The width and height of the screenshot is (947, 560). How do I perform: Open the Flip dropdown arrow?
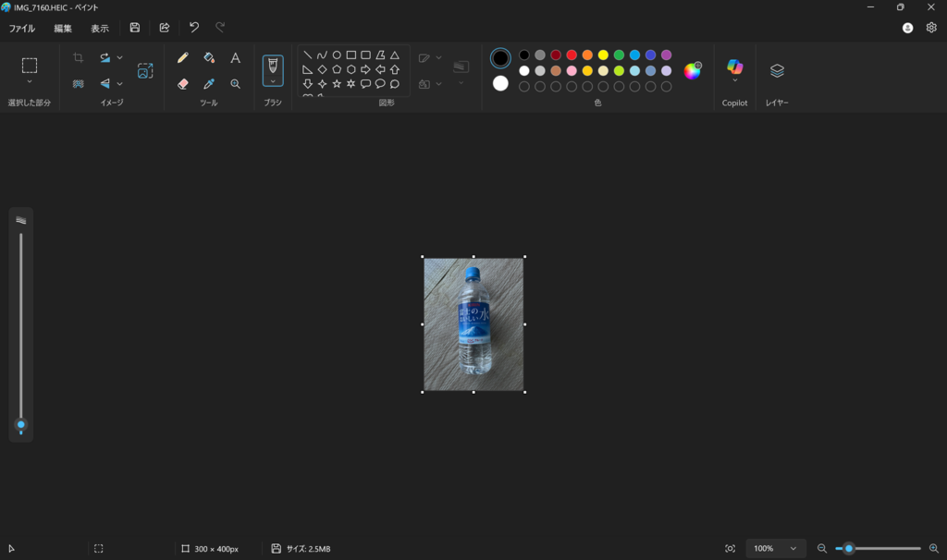pos(119,84)
